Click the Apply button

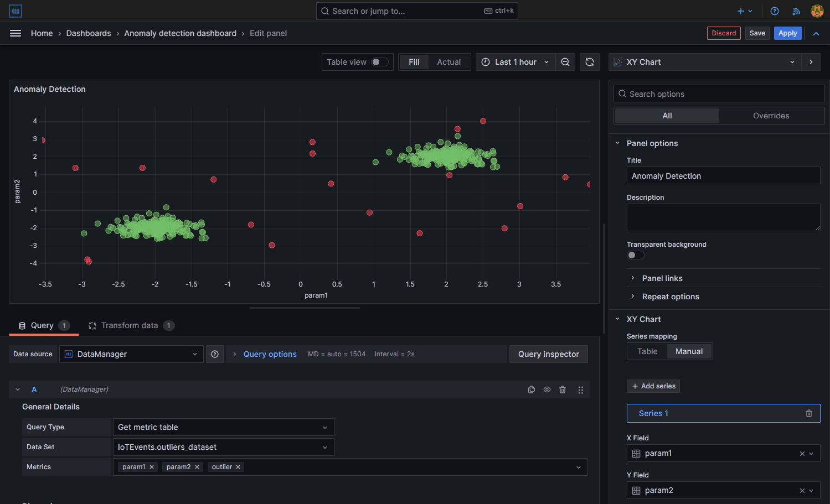click(x=787, y=33)
